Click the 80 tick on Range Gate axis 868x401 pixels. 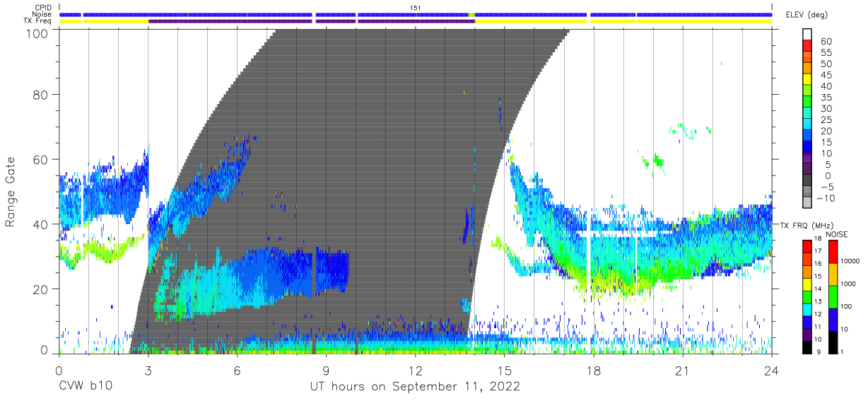coord(41,95)
